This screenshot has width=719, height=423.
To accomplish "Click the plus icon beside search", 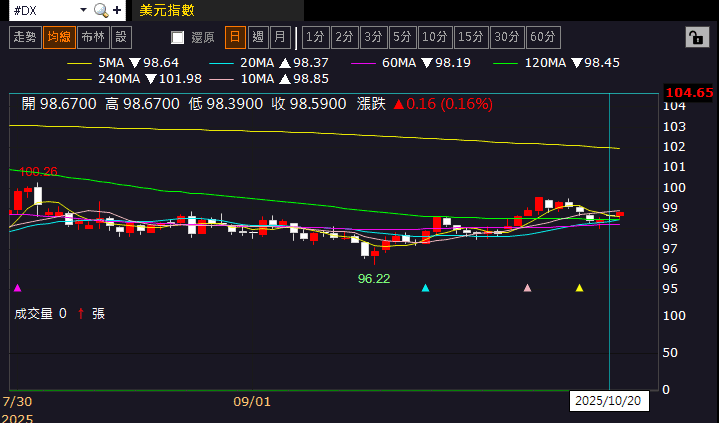I will tap(118, 10).
